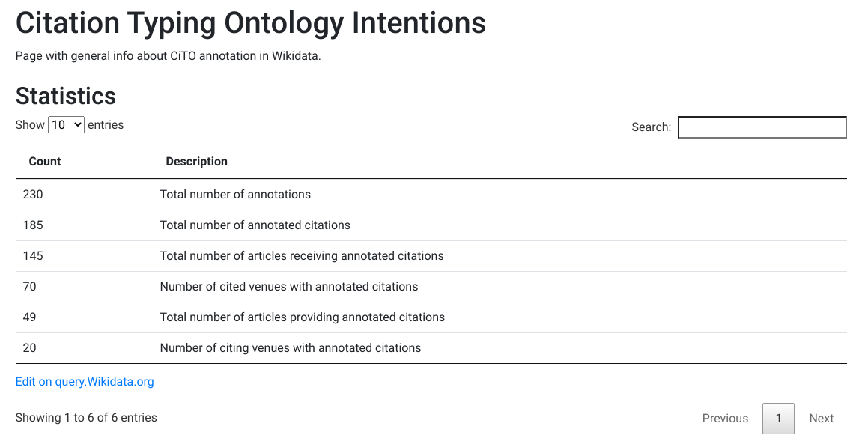Select the Total number of annotated citations row
The width and height of the screenshot is (868, 447).
pos(431,225)
